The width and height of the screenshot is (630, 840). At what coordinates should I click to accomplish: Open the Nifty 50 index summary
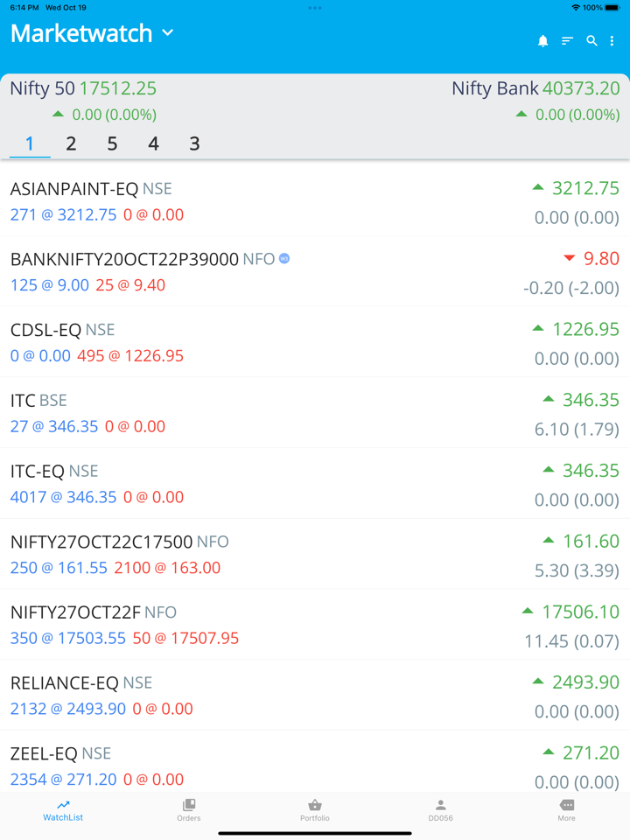tap(83, 100)
